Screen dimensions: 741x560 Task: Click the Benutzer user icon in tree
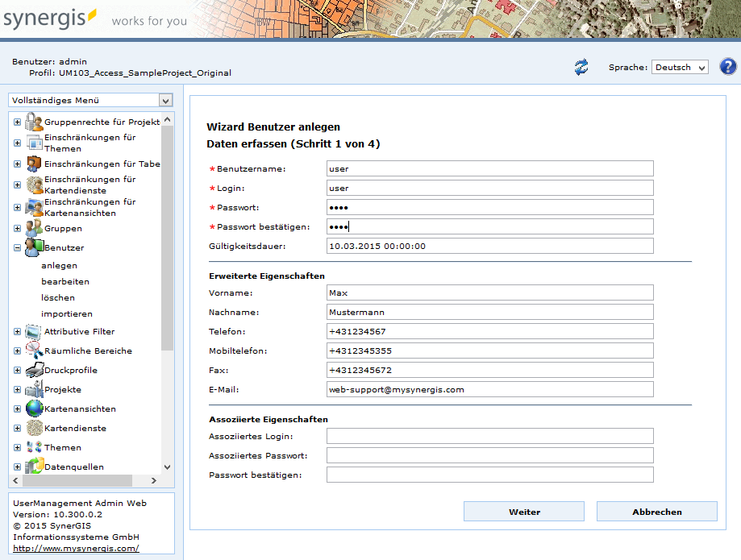(x=34, y=247)
